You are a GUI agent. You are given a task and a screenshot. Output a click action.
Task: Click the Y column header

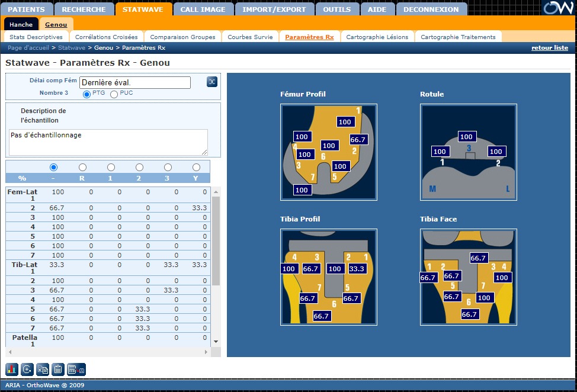[x=195, y=178]
